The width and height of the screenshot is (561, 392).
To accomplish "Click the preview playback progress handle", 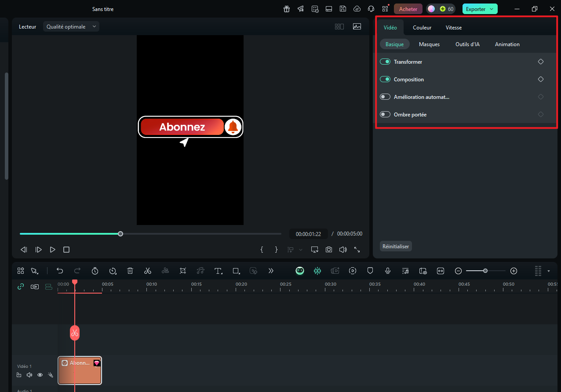I will tap(120, 234).
